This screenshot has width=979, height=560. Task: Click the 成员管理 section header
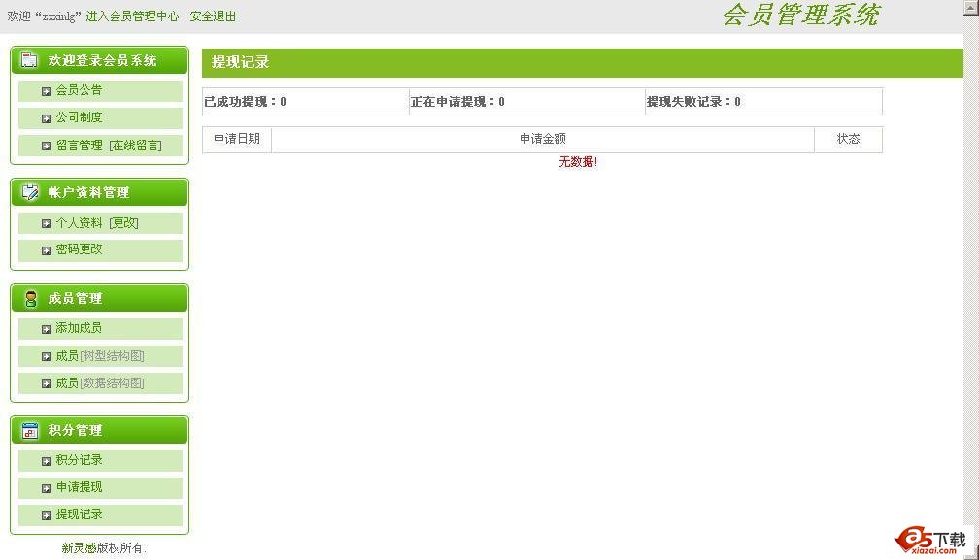[99, 298]
